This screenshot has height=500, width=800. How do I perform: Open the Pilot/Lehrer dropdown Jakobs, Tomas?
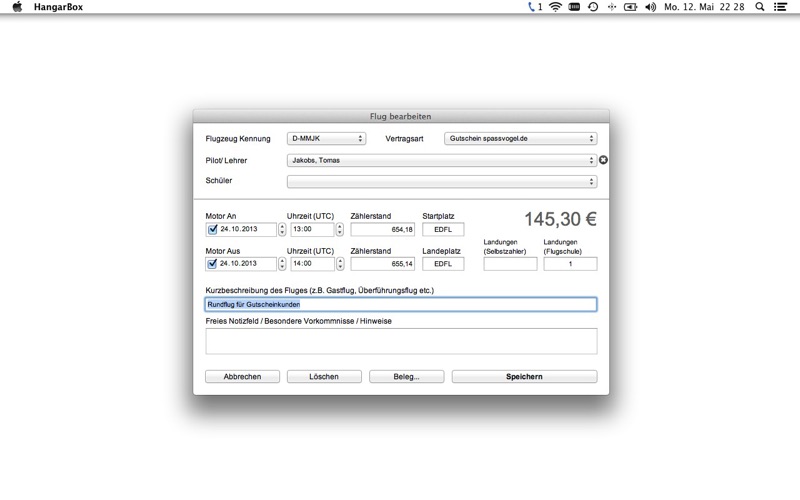(442, 160)
